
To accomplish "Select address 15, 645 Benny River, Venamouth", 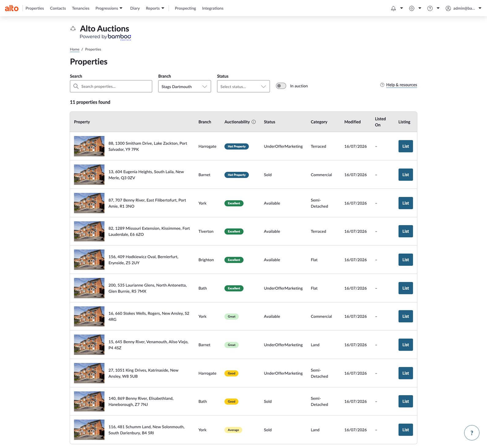I will click(148, 345).
